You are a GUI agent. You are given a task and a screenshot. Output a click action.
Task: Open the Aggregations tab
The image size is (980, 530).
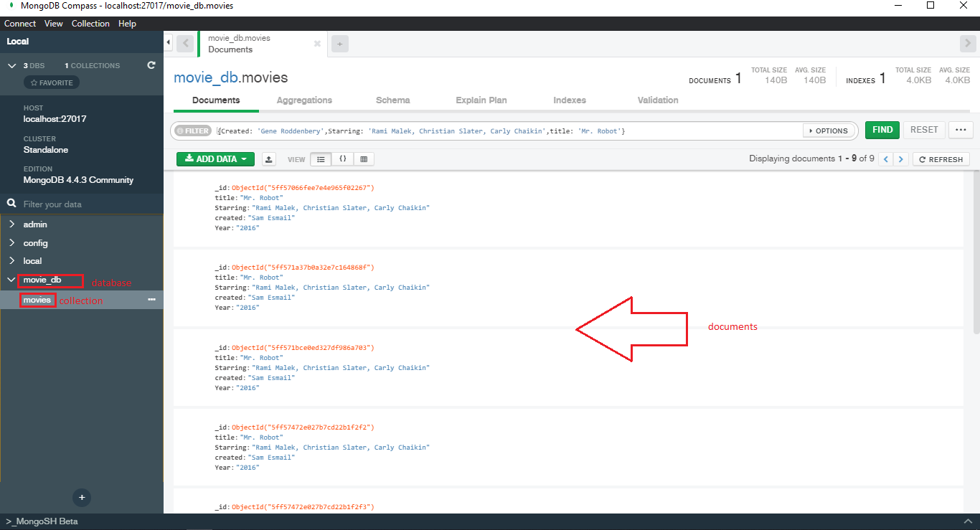click(x=304, y=100)
